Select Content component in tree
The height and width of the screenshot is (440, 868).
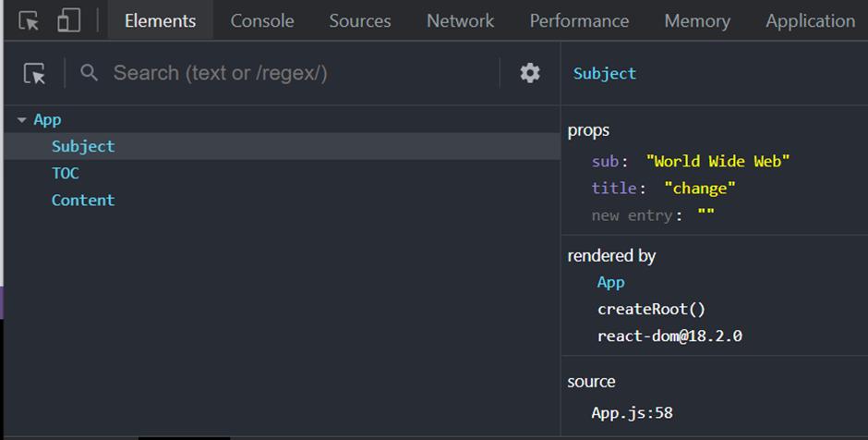[83, 200]
